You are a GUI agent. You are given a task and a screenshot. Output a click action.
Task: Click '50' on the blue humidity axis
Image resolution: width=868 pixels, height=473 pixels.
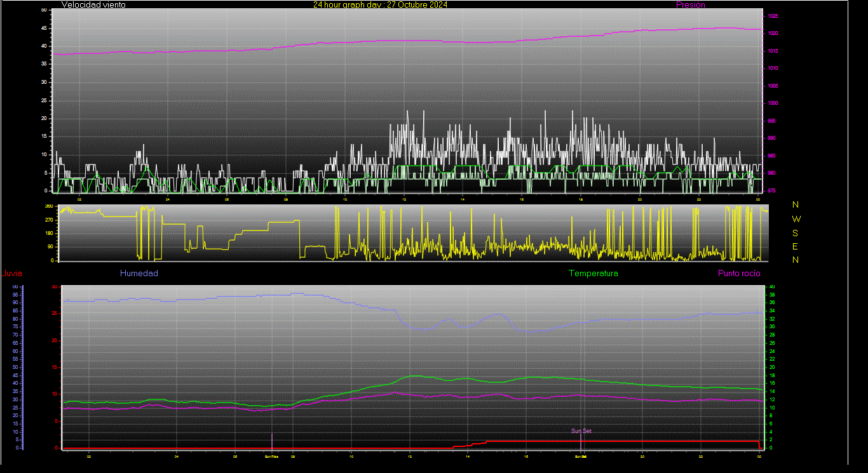click(x=16, y=367)
